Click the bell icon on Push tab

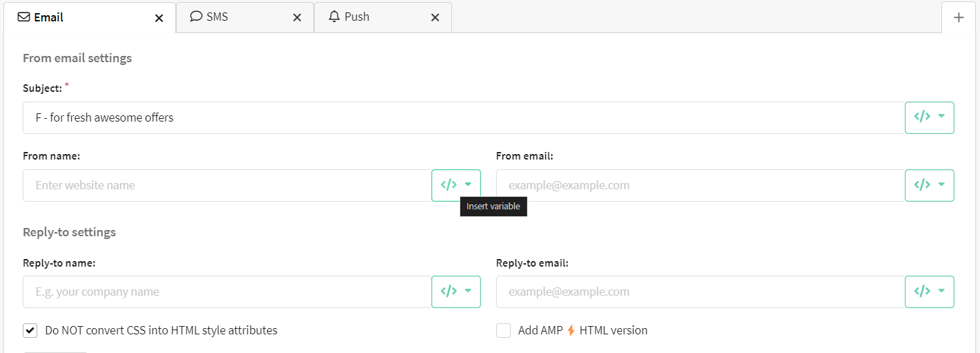click(x=335, y=17)
